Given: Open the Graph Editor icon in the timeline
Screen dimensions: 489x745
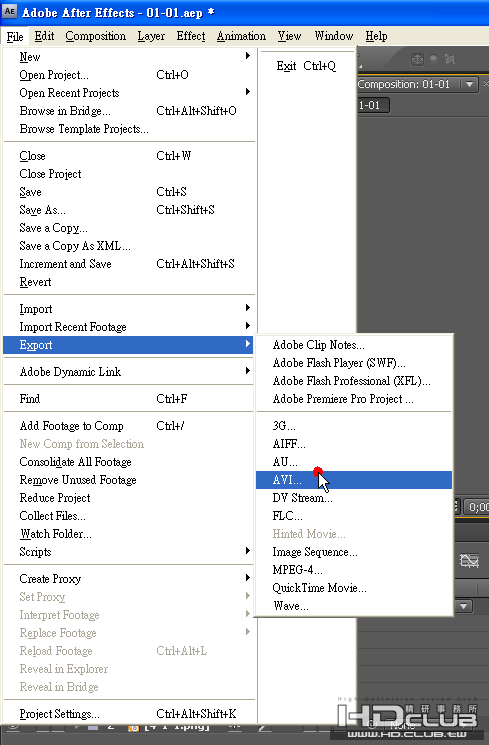Looking at the screenshot, I should click(x=469, y=561).
